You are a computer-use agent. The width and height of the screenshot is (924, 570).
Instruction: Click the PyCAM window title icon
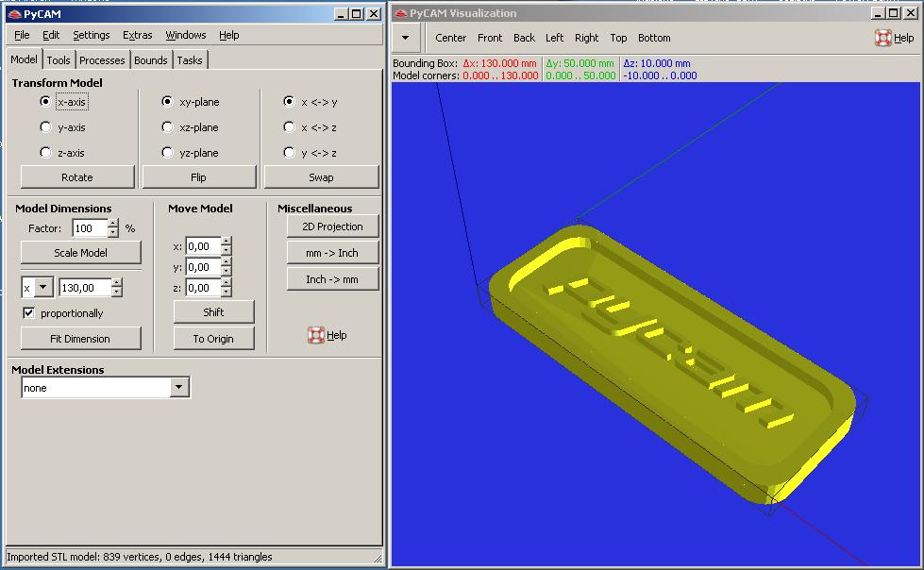[x=15, y=13]
